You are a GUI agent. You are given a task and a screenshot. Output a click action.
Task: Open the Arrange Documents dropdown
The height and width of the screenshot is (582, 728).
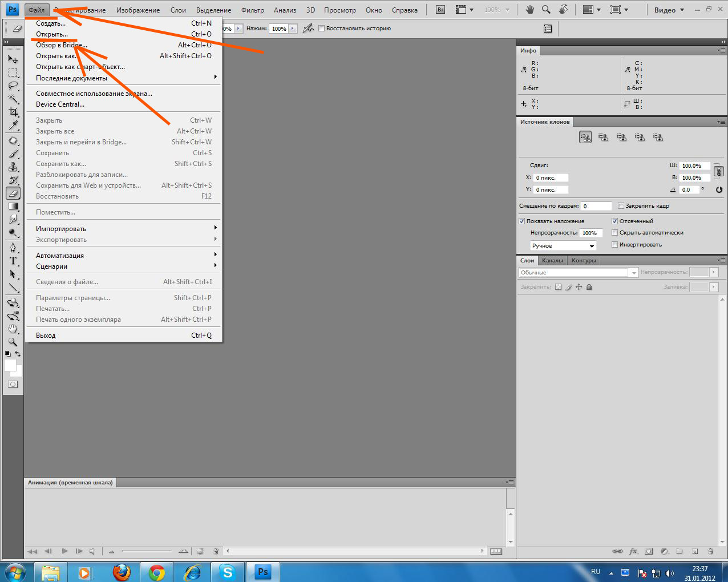(x=592, y=10)
